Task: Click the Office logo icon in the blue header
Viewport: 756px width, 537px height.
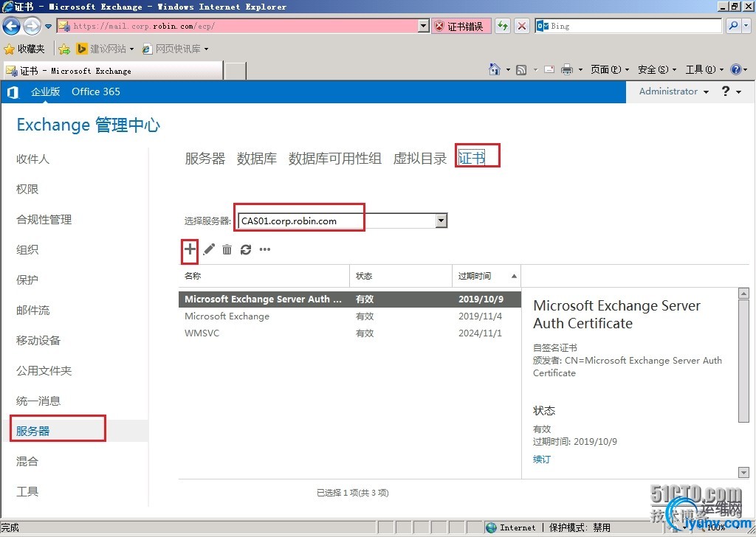Action: [13, 92]
